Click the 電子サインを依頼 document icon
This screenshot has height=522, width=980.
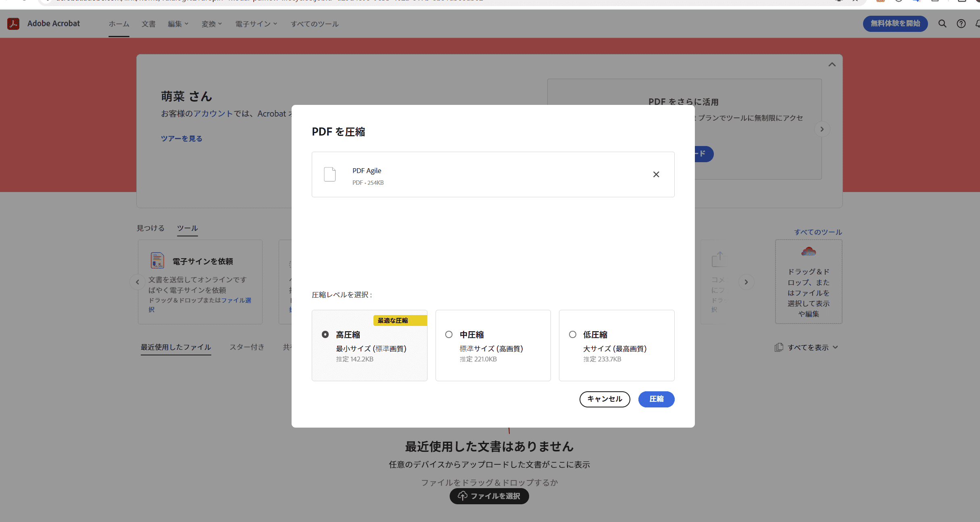[157, 260]
